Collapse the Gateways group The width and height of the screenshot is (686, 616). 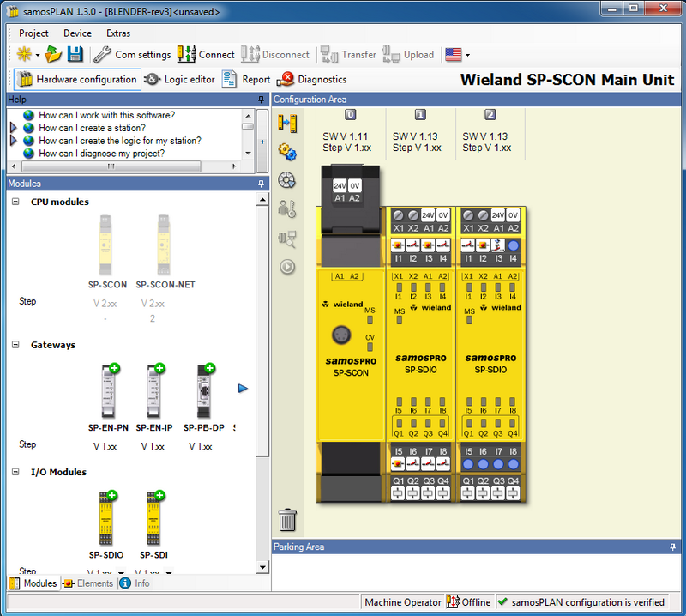coord(15,345)
